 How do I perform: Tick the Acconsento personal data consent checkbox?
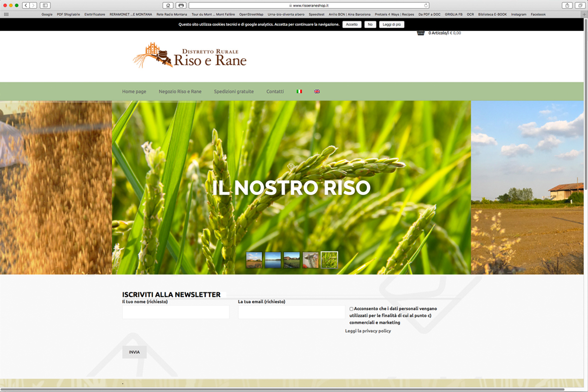[352, 309]
